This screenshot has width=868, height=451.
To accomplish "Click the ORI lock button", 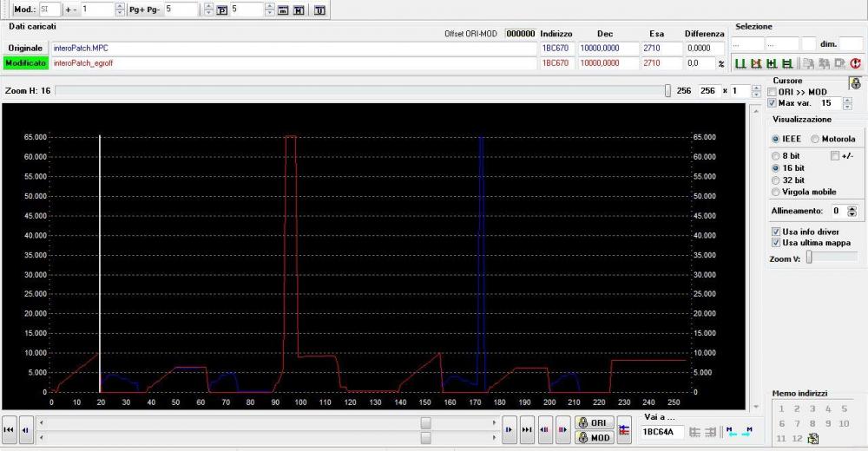I will tap(595, 422).
